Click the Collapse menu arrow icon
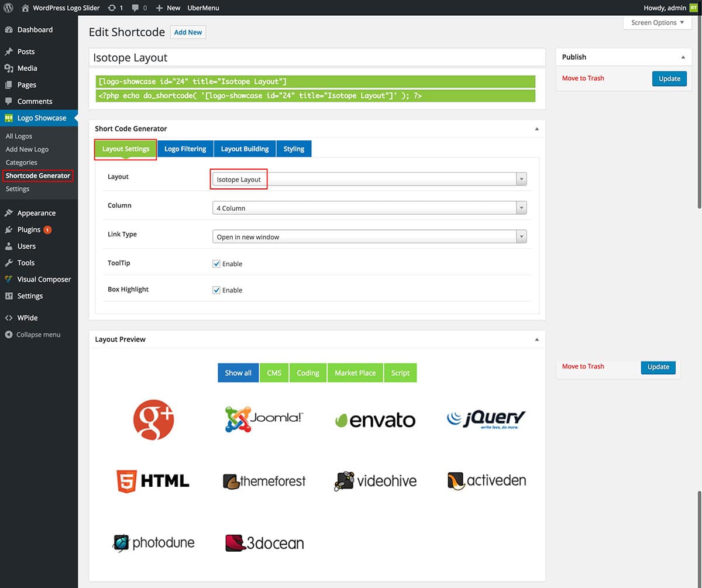This screenshot has width=702, height=588. point(9,335)
